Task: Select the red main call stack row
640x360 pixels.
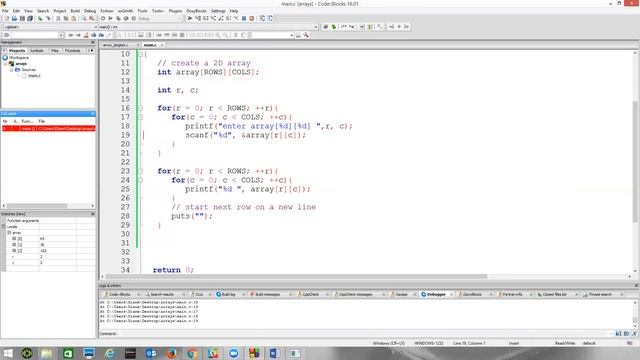Action: (48, 129)
